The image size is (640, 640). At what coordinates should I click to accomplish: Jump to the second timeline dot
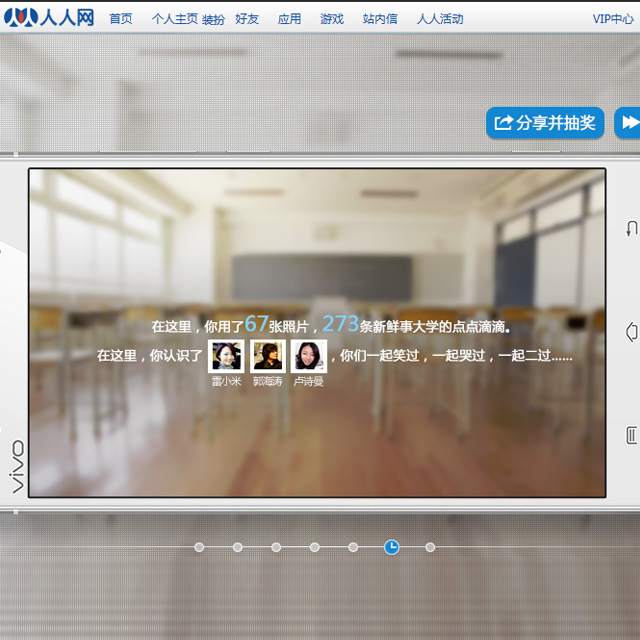point(238,547)
